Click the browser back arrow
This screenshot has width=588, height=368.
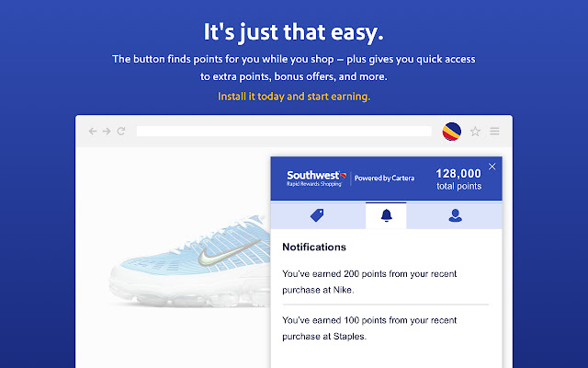[x=93, y=132]
